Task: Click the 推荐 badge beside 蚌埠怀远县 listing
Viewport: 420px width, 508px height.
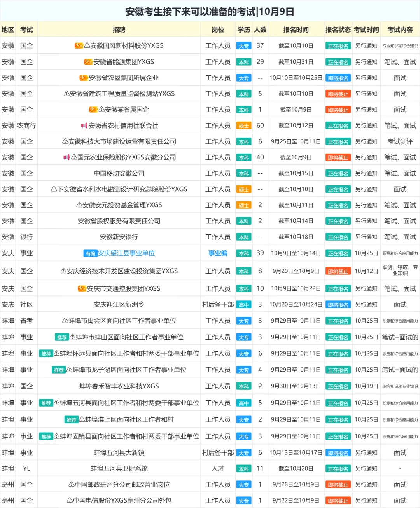Action: point(47,353)
